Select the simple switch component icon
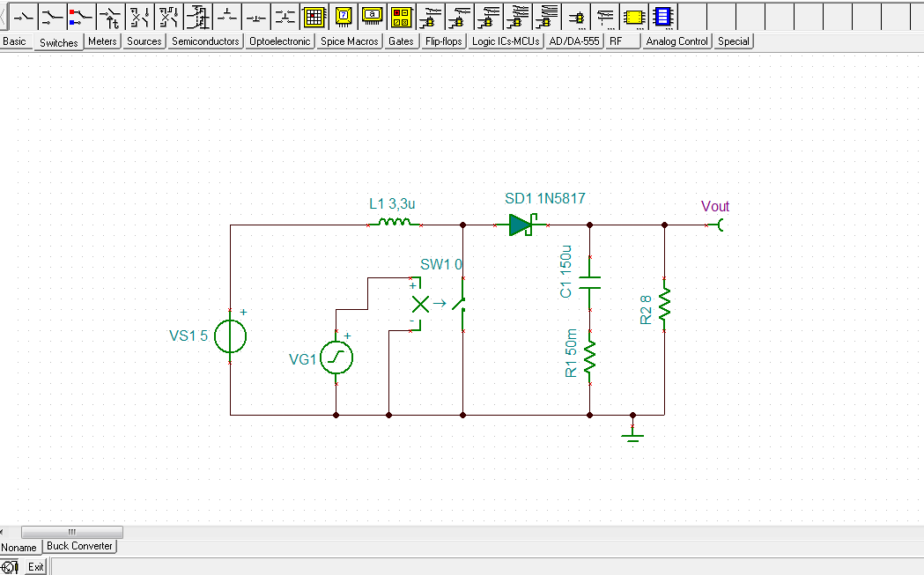 click(23, 16)
